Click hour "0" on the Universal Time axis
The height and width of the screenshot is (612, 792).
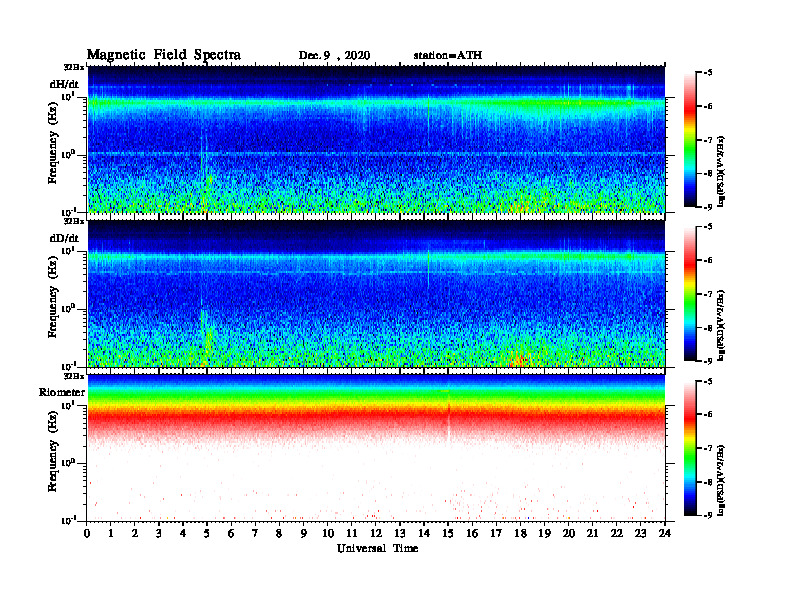87,533
